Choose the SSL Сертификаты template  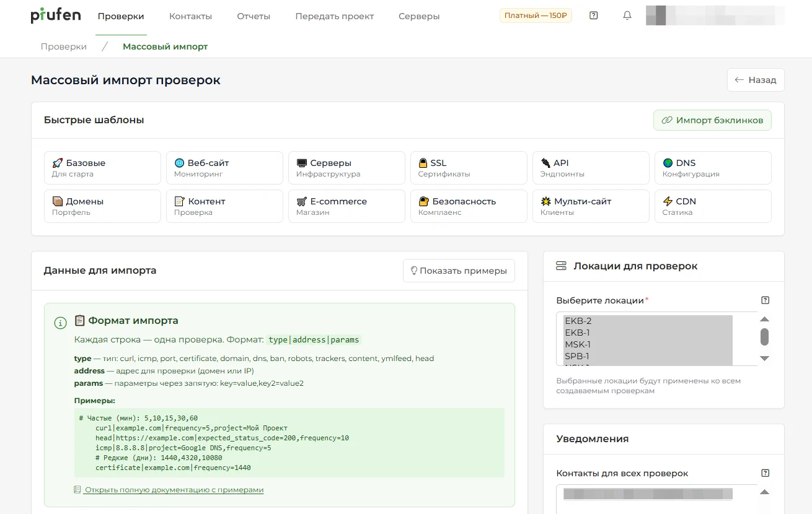469,168
